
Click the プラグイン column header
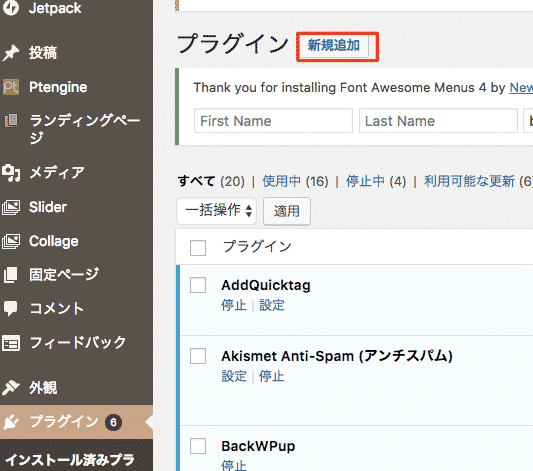pyautogui.click(x=257, y=246)
